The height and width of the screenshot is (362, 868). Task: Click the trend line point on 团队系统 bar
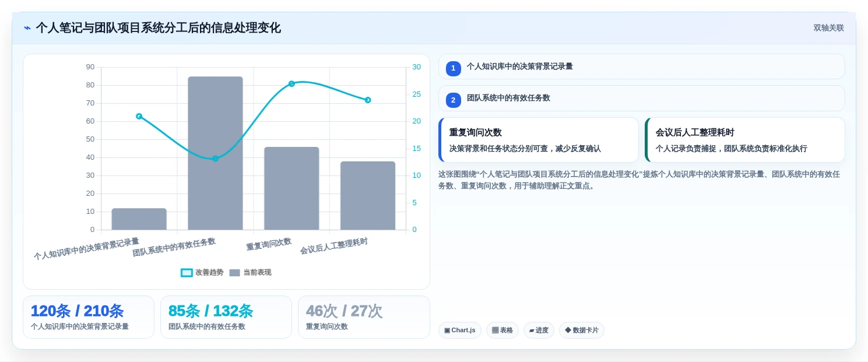pyautogui.click(x=215, y=159)
